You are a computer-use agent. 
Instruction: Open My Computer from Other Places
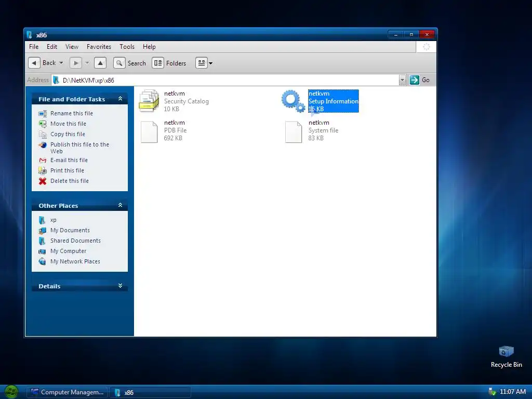[x=68, y=251]
